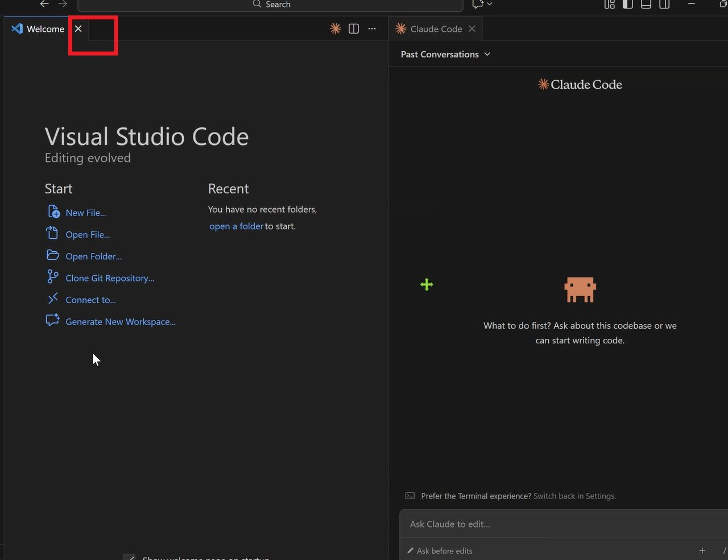Toggle the primary sidebar layout icon
Image resolution: width=728 pixels, height=560 pixels.
coord(628,4)
